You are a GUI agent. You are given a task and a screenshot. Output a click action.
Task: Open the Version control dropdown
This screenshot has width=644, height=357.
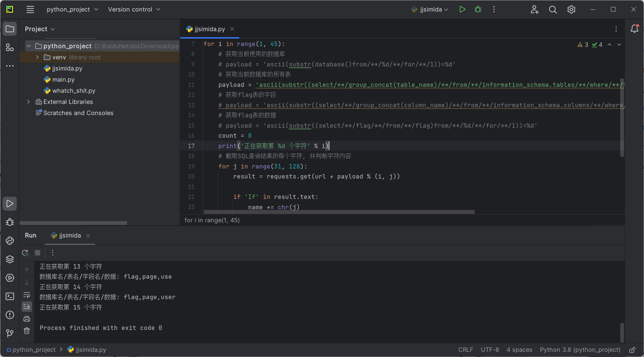[134, 10]
